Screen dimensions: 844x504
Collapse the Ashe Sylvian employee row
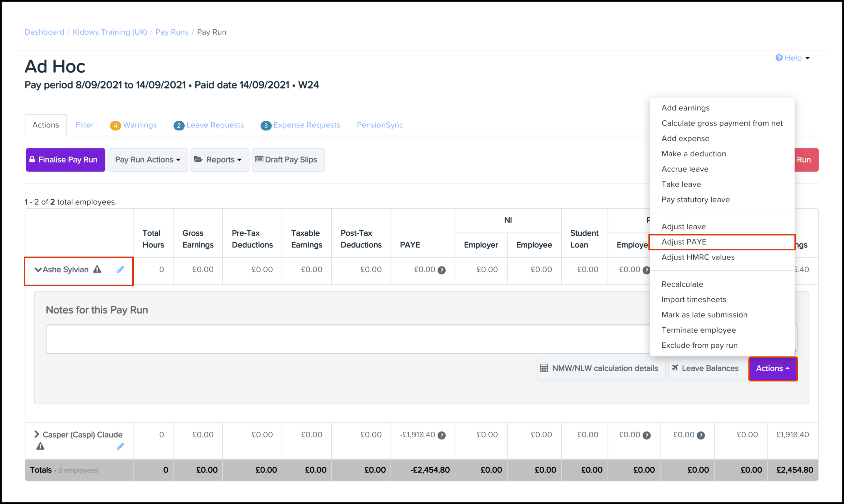tap(38, 270)
